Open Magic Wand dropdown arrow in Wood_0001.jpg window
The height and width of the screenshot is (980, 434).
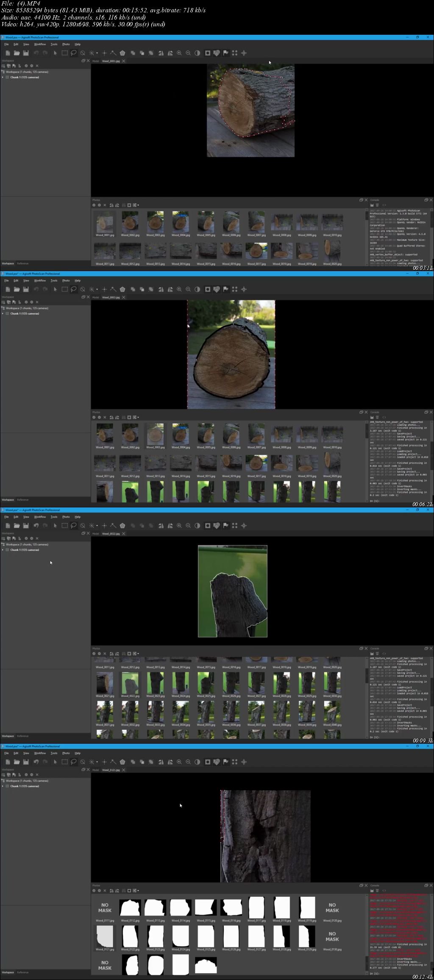click(x=97, y=53)
